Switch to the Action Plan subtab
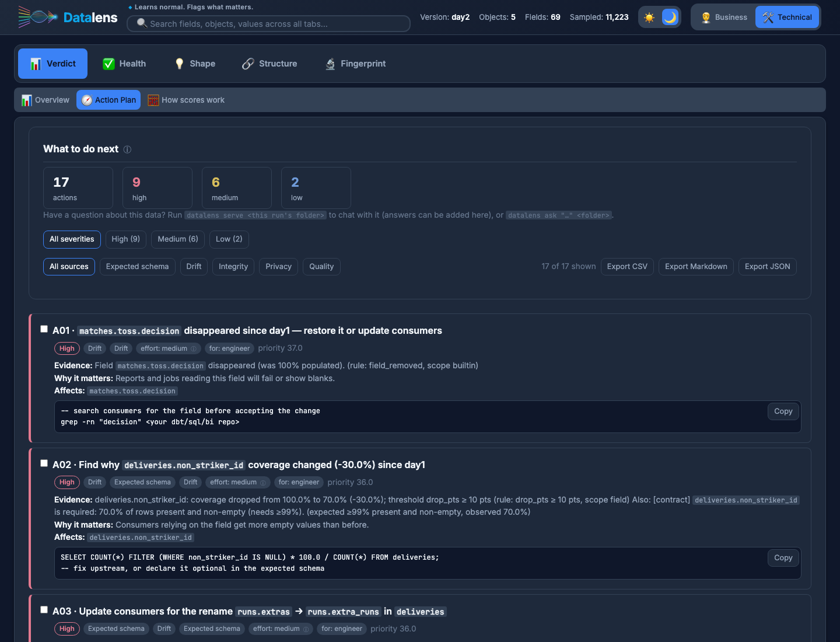This screenshot has width=840, height=642. point(108,100)
